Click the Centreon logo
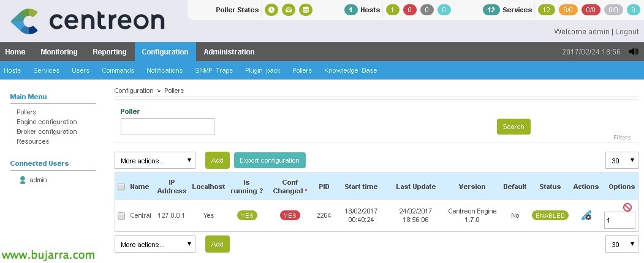This screenshot has height=263, width=644. (x=88, y=21)
